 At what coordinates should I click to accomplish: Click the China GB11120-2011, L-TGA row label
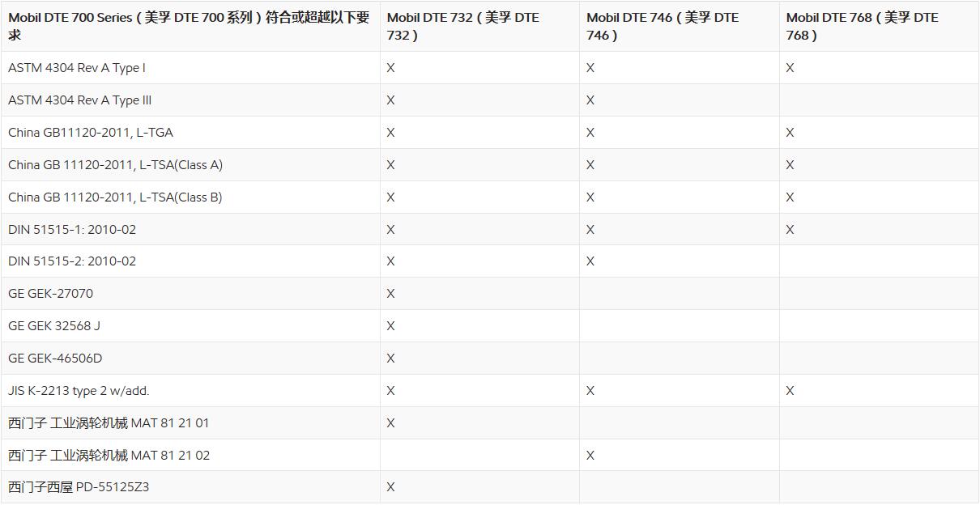(x=91, y=133)
